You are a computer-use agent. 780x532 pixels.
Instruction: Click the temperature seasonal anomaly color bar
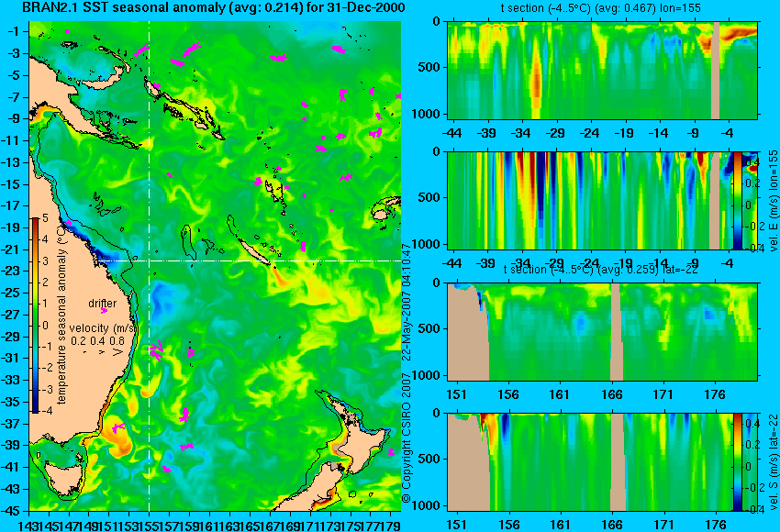click(x=35, y=316)
